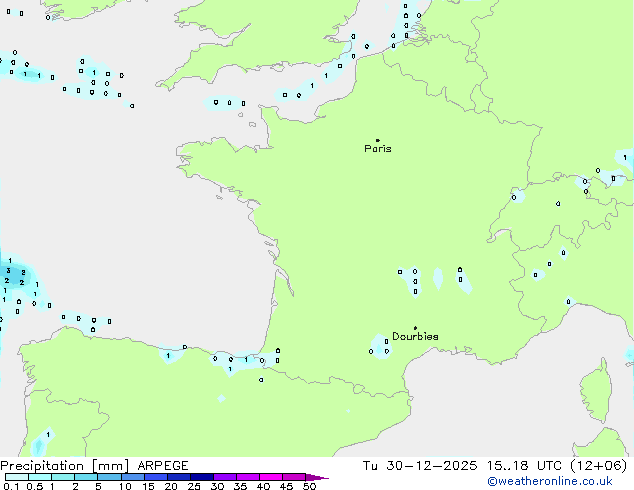634x490 pixels.
Task: Click the dark blue 20–25 legend swatch
Action: pyautogui.click(x=180, y=478)
